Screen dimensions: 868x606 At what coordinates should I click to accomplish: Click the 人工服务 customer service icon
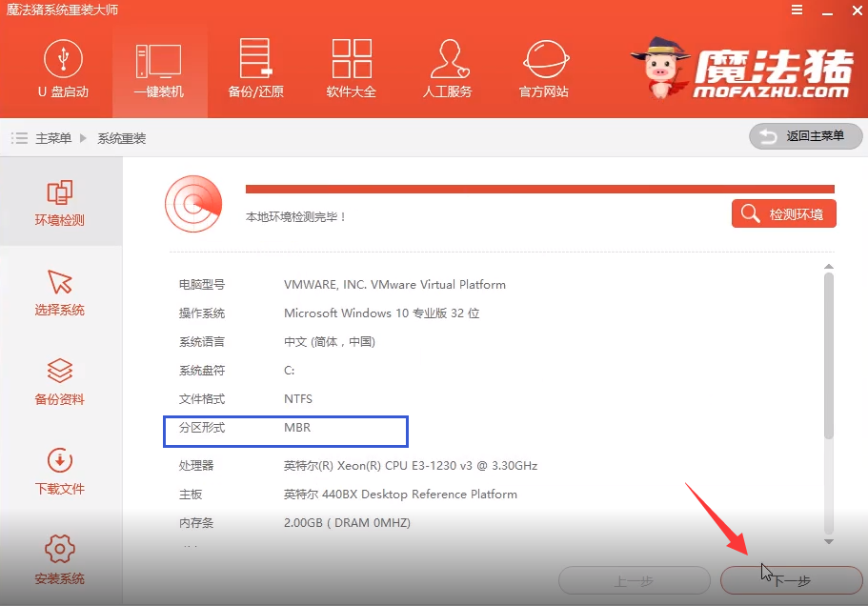point(447,70)
